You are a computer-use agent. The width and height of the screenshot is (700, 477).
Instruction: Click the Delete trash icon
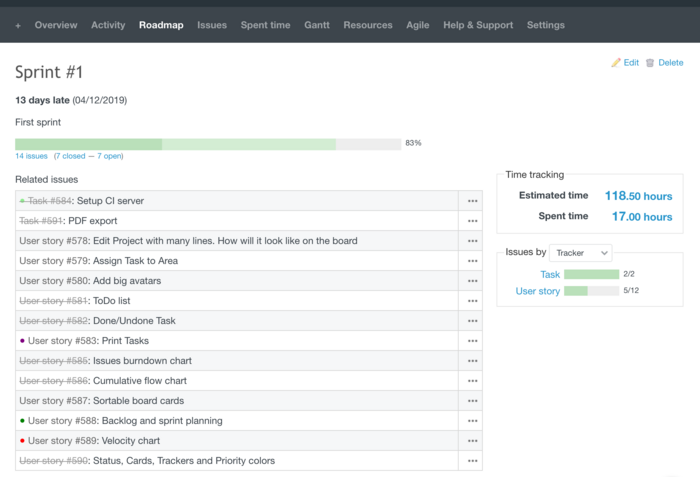click(x=650, y=62)
